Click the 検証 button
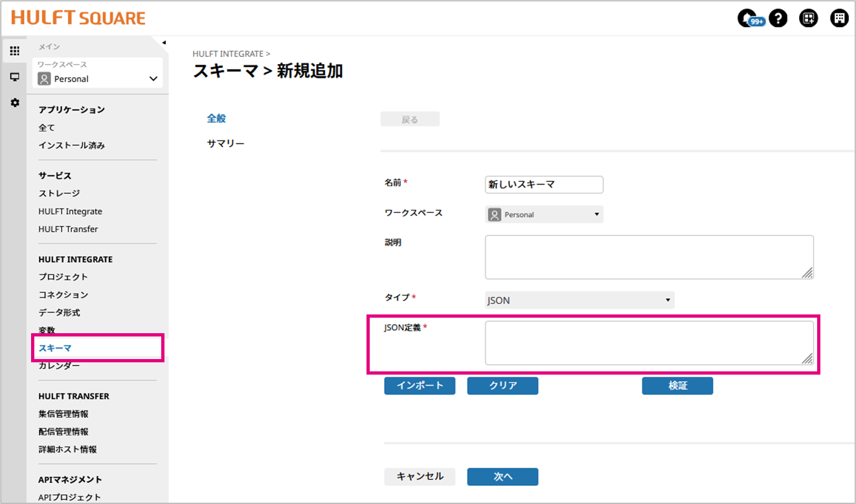856x504 pixels. (677, 386)
